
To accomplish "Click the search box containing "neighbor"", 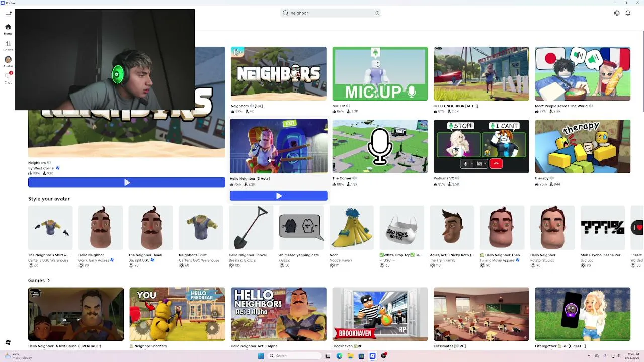I will pyautogui.click(x=331, y=13).
